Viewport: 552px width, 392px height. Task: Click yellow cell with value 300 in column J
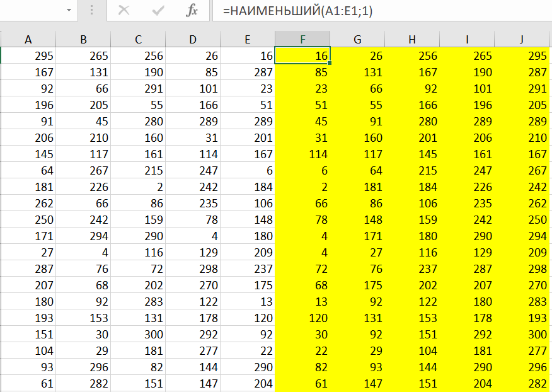point(522,335)
